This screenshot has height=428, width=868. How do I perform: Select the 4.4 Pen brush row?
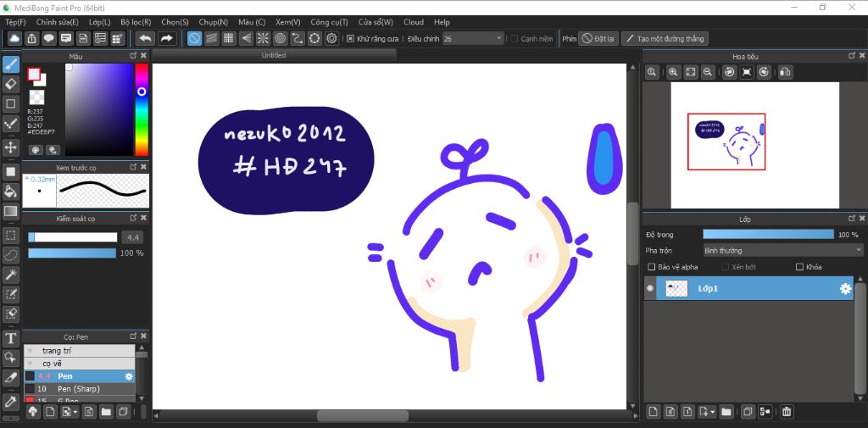[79, 376]
